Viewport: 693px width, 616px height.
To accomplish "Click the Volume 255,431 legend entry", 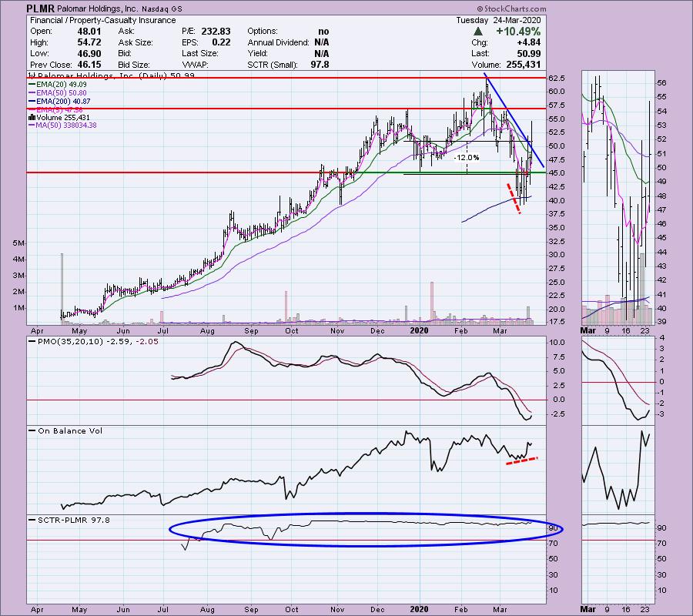I will [x=59, y=118].
